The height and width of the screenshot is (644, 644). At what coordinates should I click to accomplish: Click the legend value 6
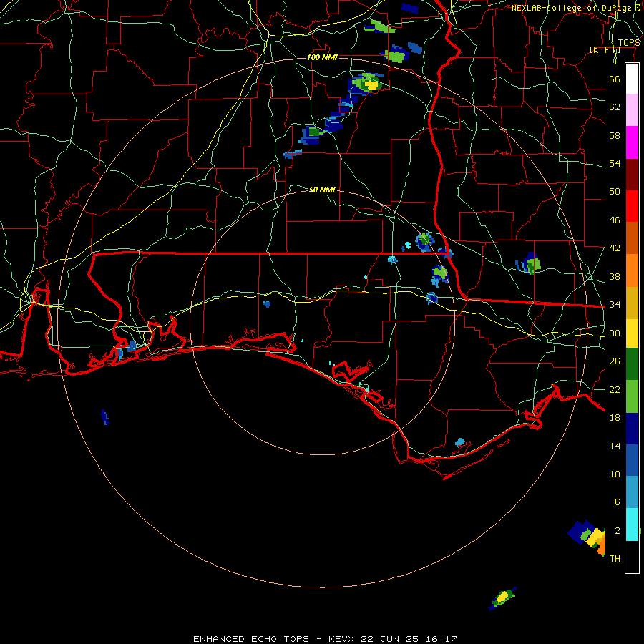click(x=617, y=502)
